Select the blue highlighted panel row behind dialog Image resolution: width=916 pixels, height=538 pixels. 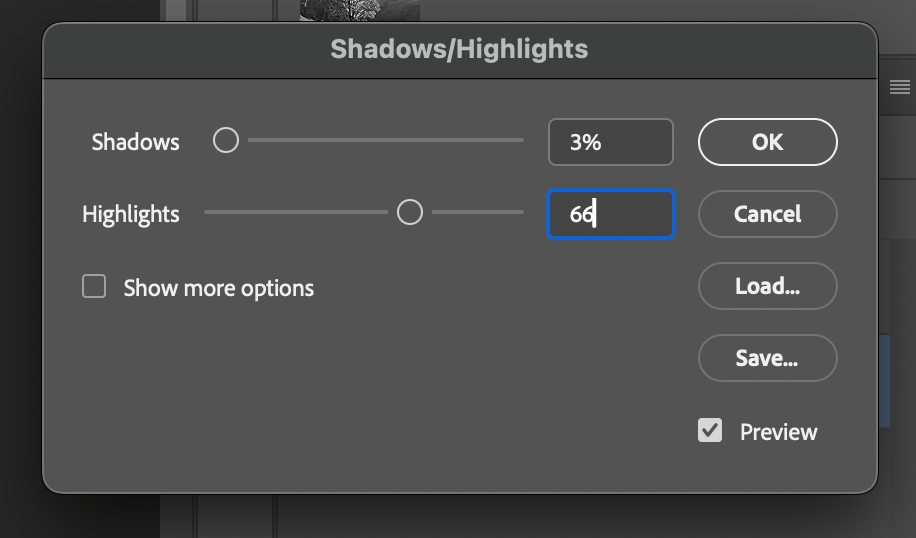coord(884,380)
